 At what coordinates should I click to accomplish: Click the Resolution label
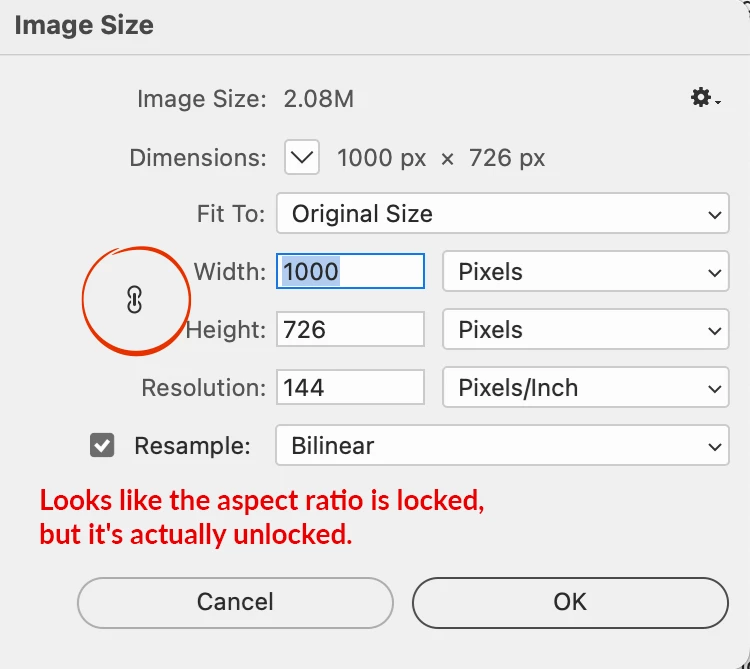click(x=204, y=388)
